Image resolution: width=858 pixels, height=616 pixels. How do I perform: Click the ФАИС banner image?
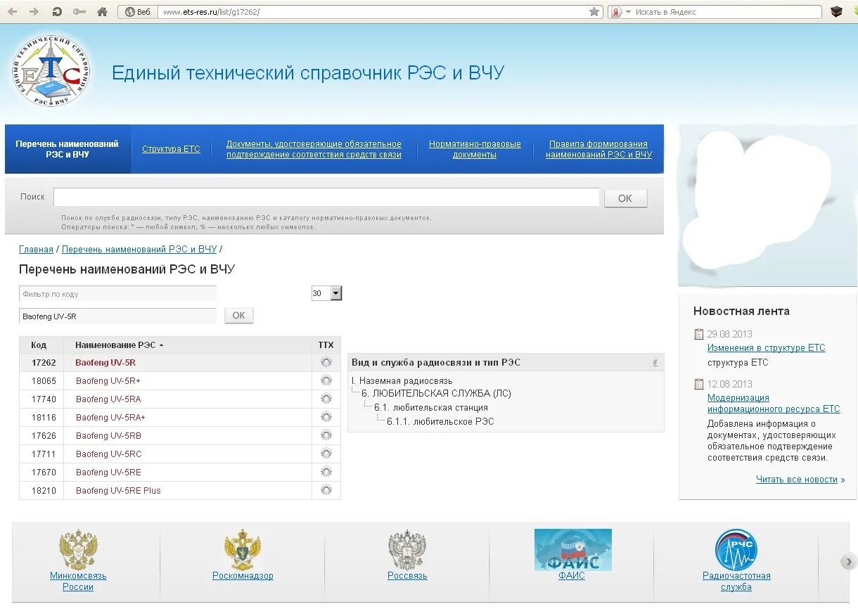(x=573, y=549)
